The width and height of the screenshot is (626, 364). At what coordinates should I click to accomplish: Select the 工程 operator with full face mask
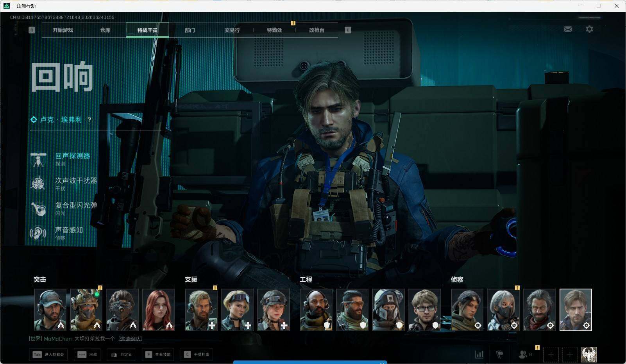(388, 310)
